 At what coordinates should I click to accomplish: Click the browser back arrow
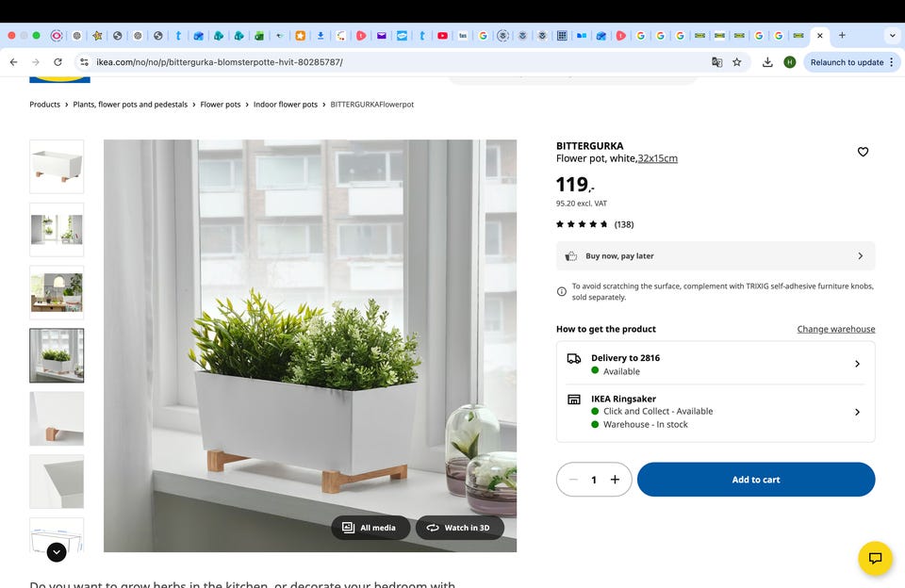click(x=14, y=62)
